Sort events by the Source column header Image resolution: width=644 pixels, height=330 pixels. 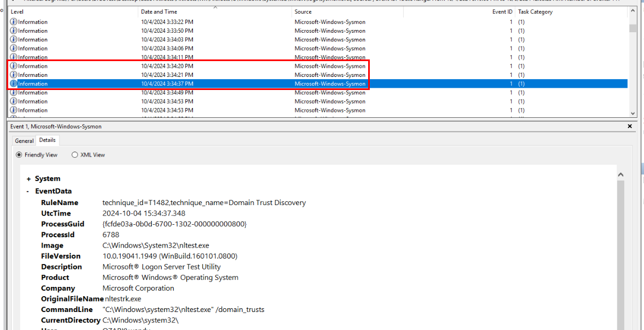tap(303, 11)
